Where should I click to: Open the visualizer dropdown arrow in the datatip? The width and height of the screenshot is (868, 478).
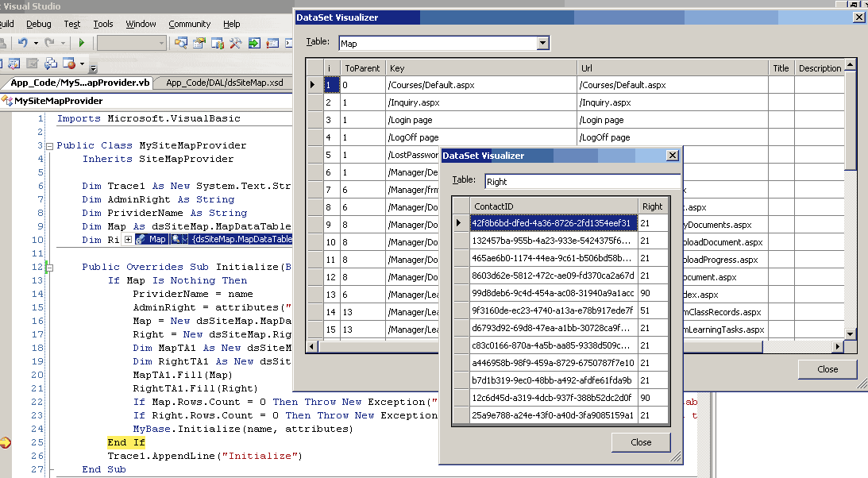[x=185, y=239]
